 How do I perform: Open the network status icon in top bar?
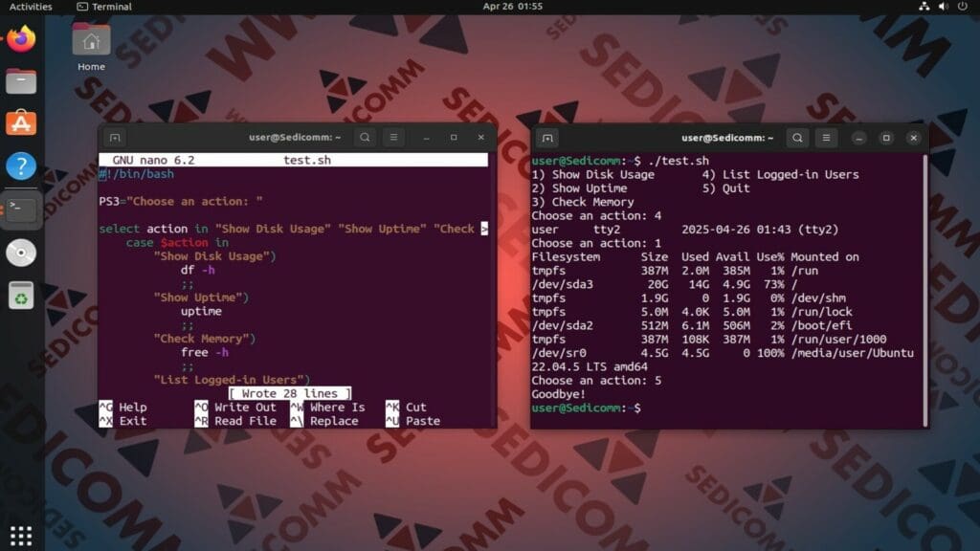tap(924, 7)
